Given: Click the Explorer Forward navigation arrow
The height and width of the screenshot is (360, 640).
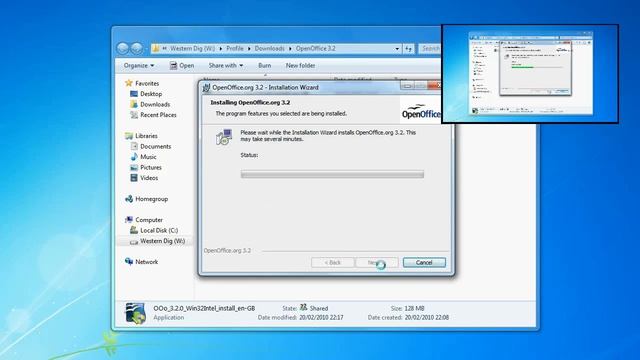Looking at the screenshot, I should click(x=137, y=49).
